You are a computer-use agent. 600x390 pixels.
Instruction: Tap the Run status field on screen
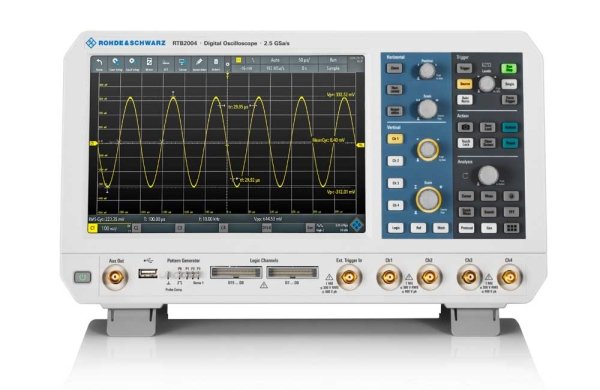point(333,60)
